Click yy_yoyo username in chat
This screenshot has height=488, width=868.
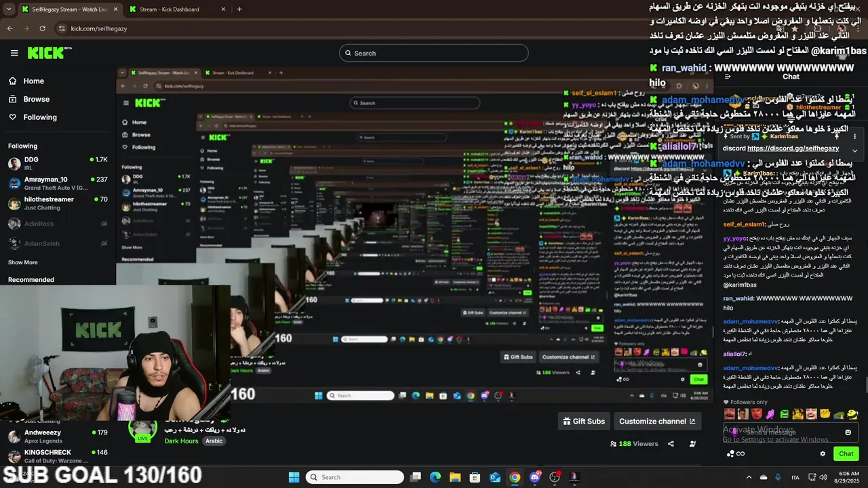click(x=734, y=239)
